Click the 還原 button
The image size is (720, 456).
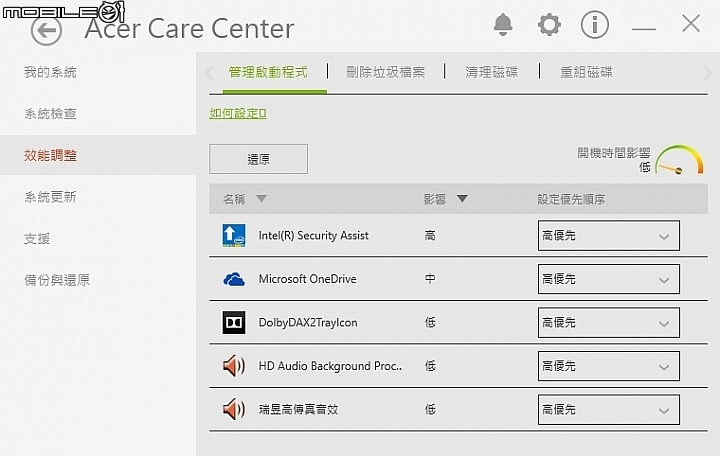click(x=259, y=159)
